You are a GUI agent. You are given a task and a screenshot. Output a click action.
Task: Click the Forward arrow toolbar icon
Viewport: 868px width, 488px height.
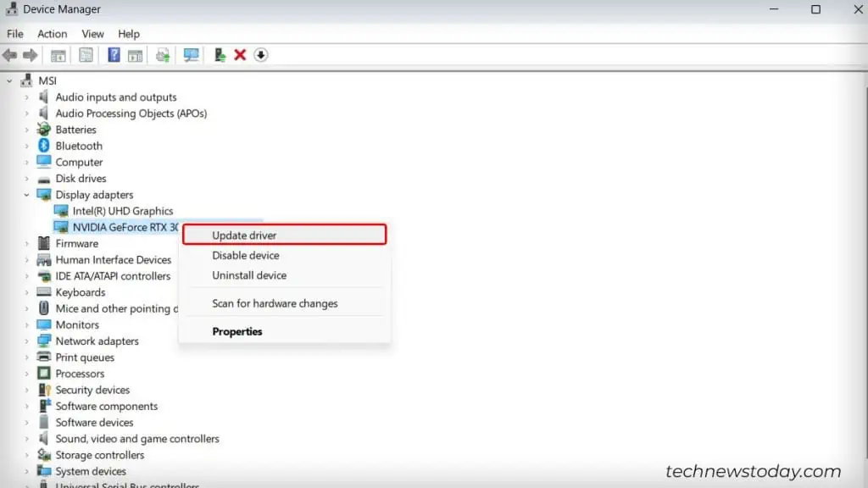[x=30, y=55]
